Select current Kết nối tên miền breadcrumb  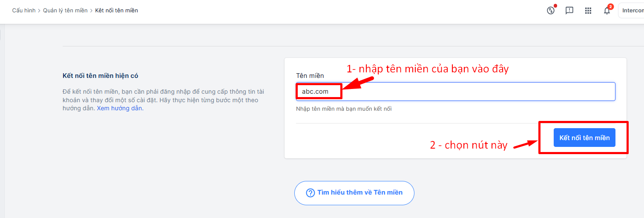116,11
